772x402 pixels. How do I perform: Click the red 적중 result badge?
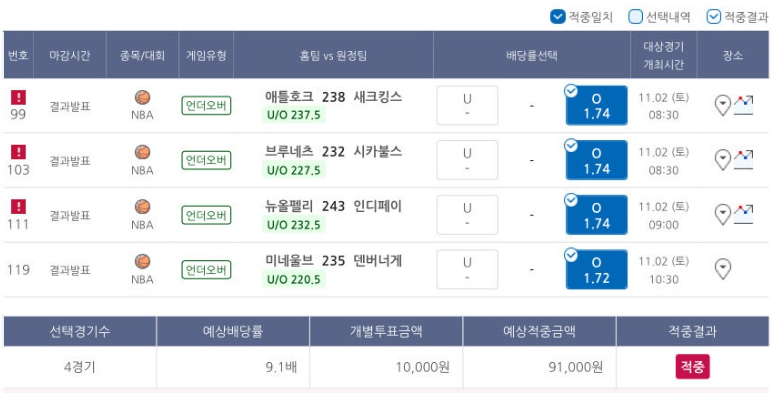[x=692, y=367]
